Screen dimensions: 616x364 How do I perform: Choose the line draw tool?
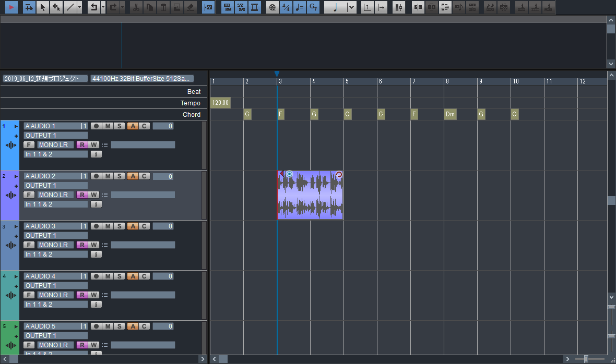[69, 7]
